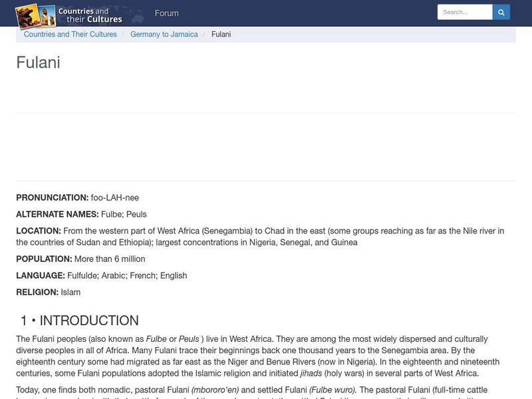The image size is (532, 399).
Task: Go to the Germany to Jamaica breadcrumb
Action: pos(164,35)
